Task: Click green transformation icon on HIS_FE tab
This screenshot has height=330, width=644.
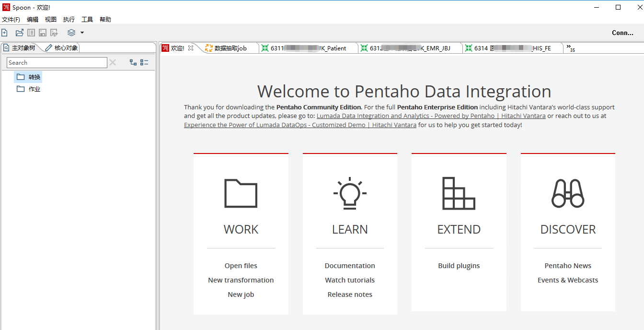Action: 468,48
